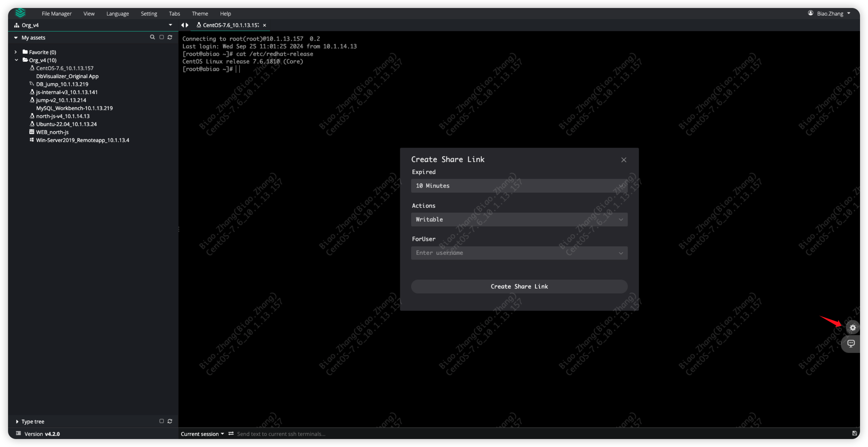Click the save icon in bottom-right status bar
Screen dimensions: 868x447
854,433
